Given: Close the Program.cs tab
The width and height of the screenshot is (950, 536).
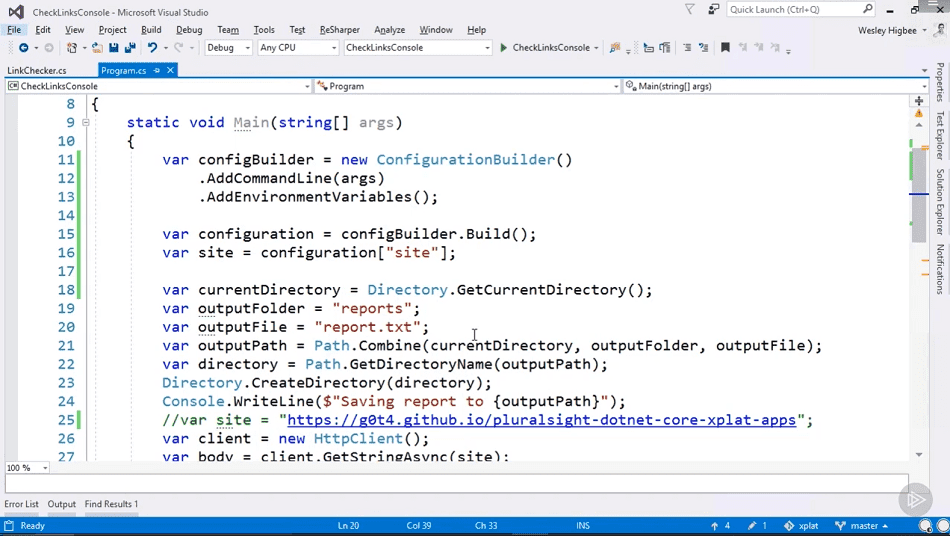Looking at the screenshot, I should pyautogui.click(x=170, y=70).
